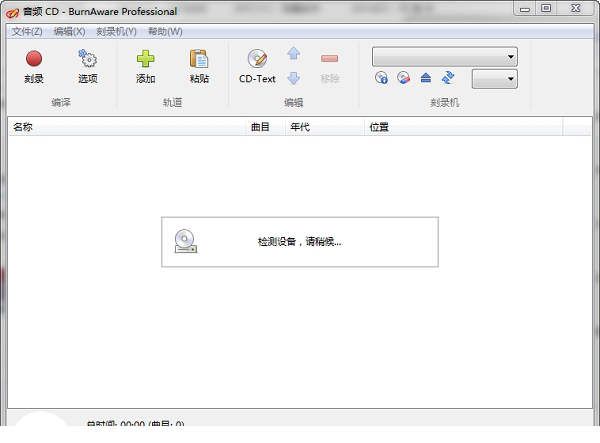Image resolution: width=600 pixels, height=443 pixels.
Task: Click the refresh drives icon
Action: (448, 78)
